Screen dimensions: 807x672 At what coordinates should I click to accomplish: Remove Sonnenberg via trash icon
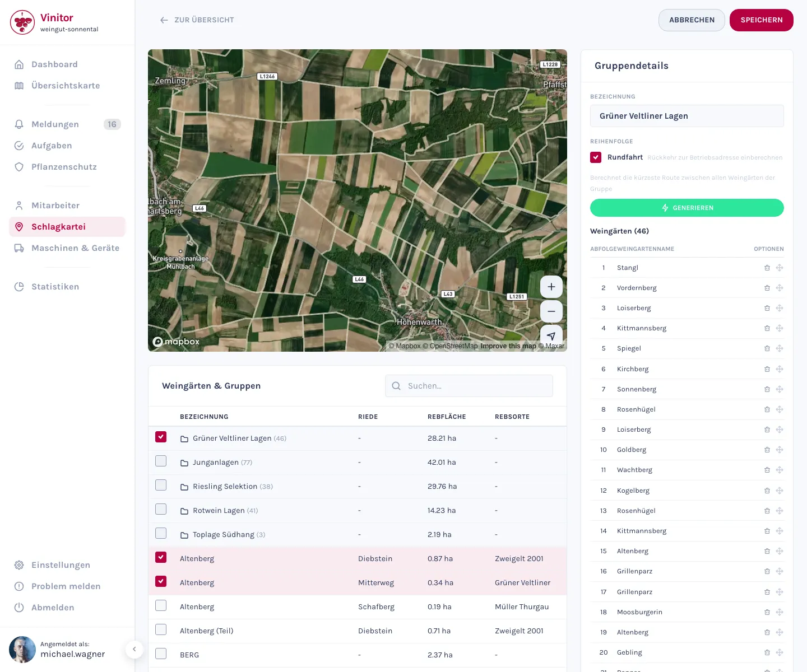click(x=767, y=389)
